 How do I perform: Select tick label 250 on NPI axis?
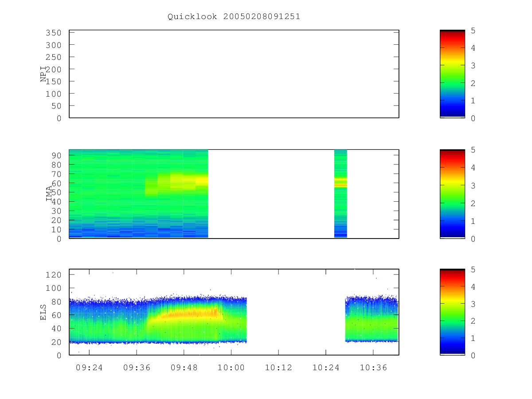point(53,57)
